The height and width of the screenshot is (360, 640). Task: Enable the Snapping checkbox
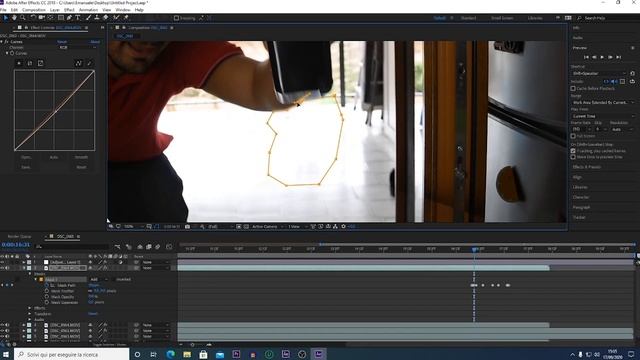click(x=176, y=18)
